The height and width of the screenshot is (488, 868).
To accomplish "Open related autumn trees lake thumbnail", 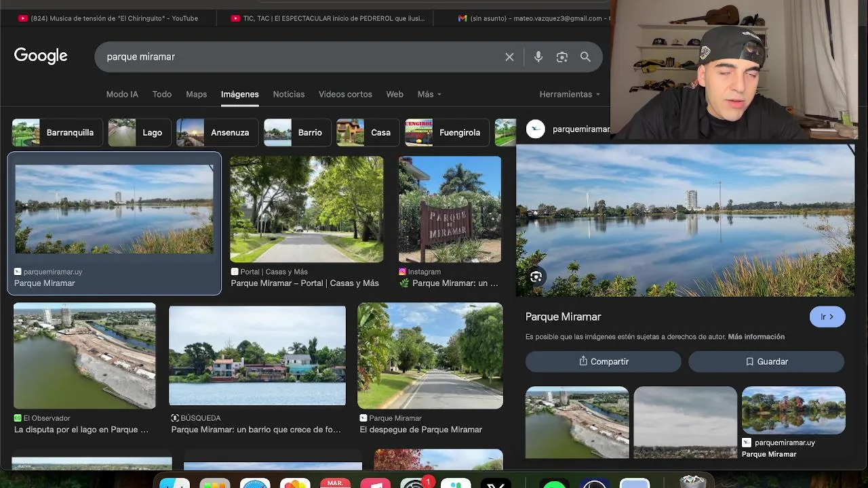I will pos(793,410).
